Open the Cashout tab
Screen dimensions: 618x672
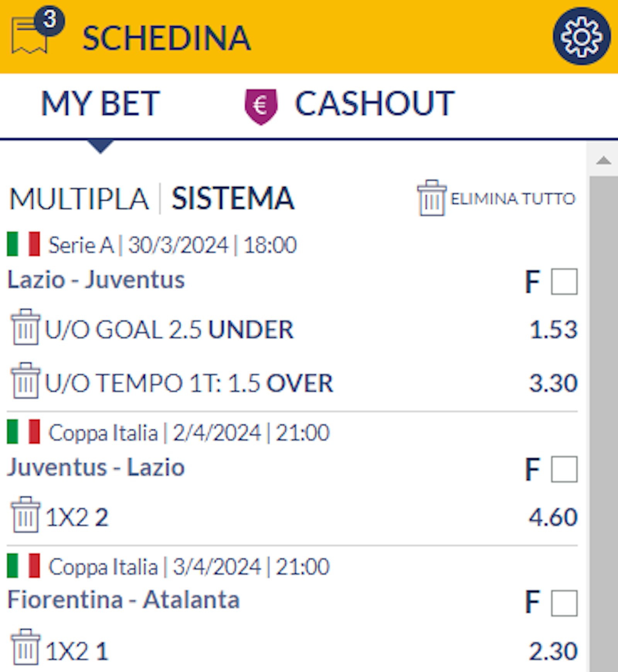pyautogui.click(x=375, y=104)
